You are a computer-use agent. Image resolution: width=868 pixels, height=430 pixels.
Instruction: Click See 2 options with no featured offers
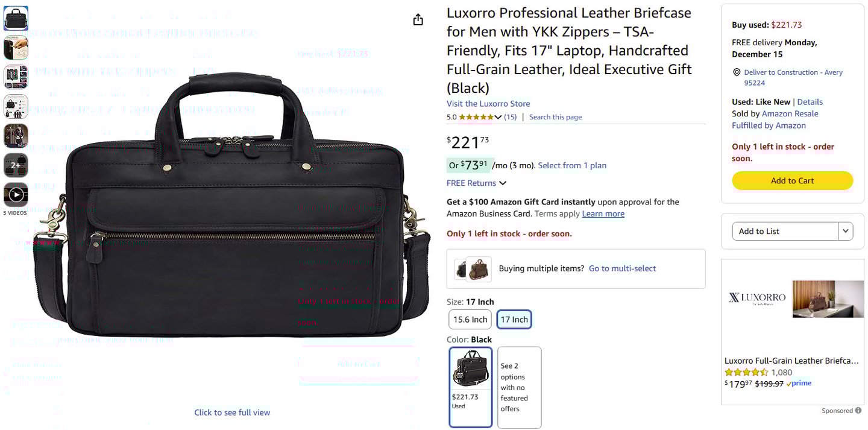coord(520,387)
